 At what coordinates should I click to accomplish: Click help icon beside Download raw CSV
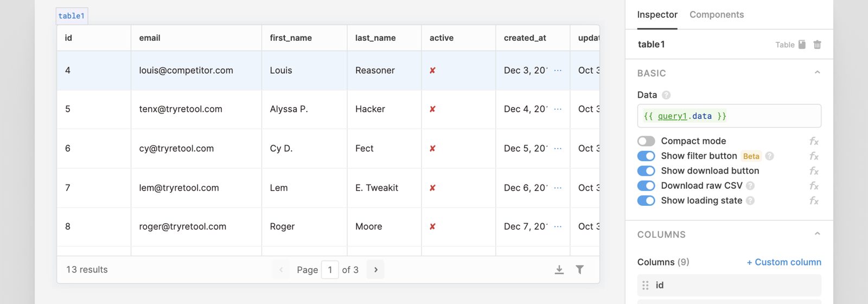tap(750, 186)
